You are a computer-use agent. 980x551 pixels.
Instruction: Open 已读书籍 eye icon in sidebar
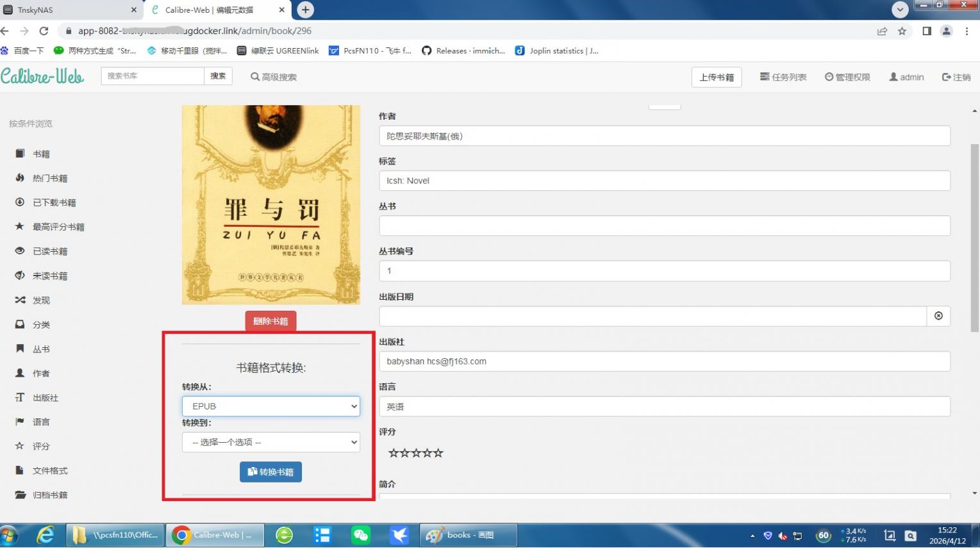point(20,251)
